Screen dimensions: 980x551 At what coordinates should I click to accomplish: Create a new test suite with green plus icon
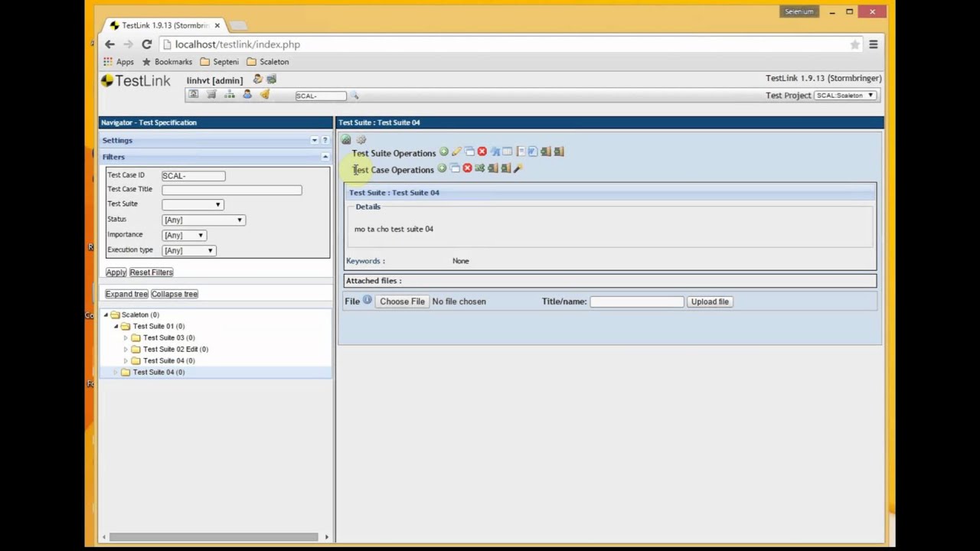click(x=444, y=152)
